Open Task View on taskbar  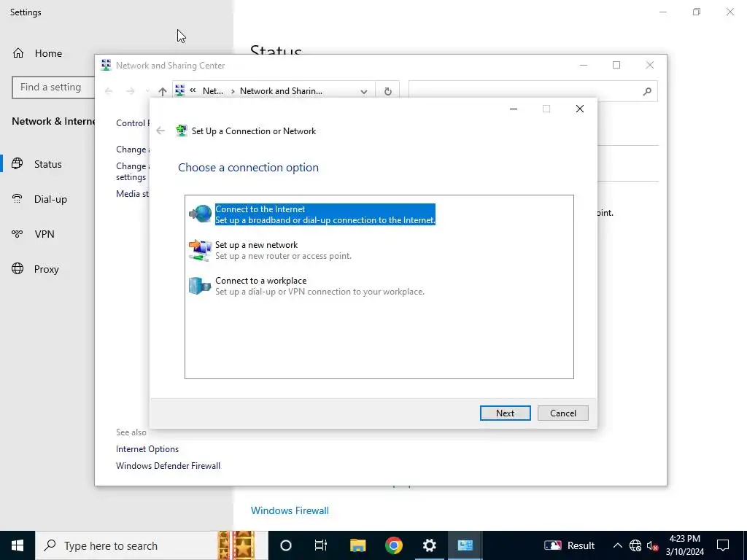pos(321,545)
